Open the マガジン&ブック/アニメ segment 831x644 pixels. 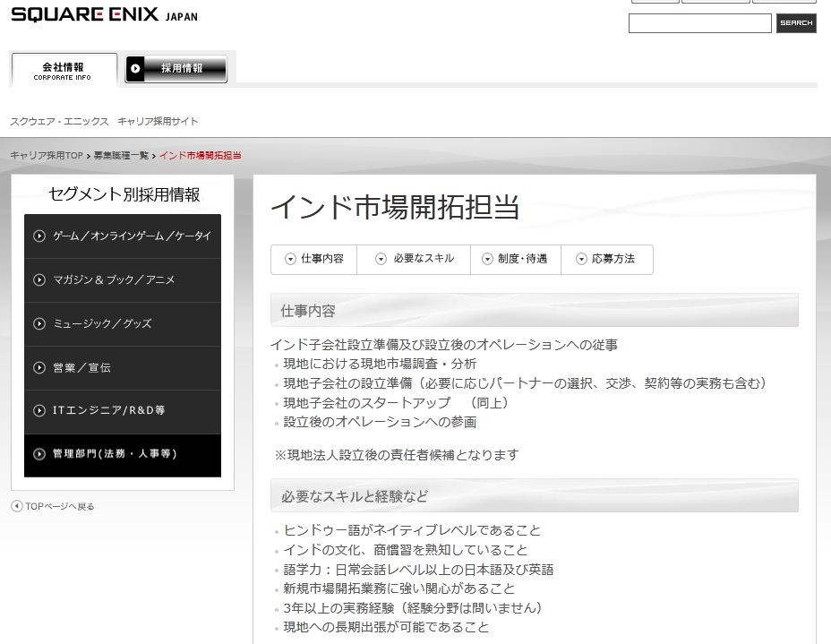123,280
